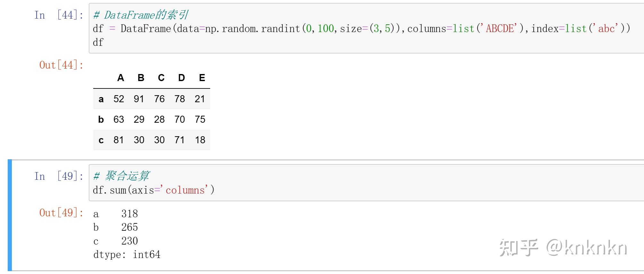Click the In [49] cell prompt
Image resolution: width=644 pixels, height=274 pixels.
tap(59, 176)
